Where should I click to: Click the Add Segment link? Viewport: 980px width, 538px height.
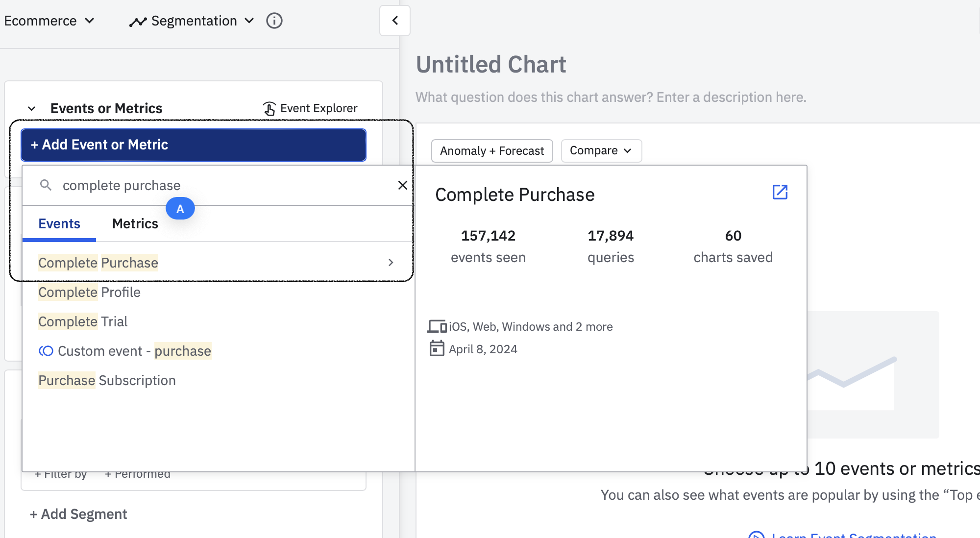coord(78,514)
